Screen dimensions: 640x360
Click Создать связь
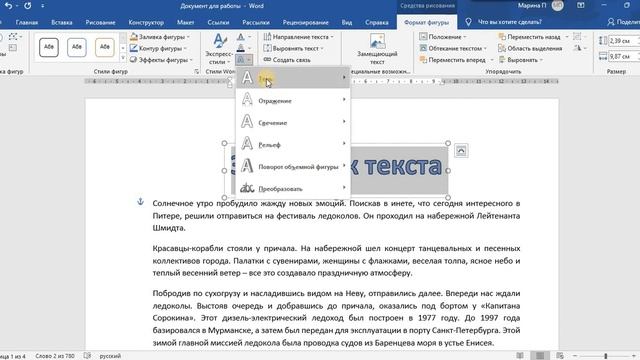point(287,60)
